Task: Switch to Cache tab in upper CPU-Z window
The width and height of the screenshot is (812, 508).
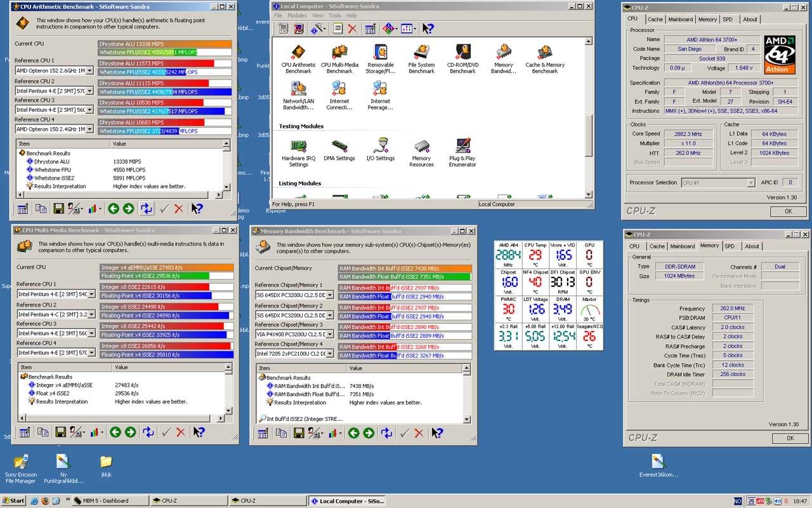Action: [655, 19]
